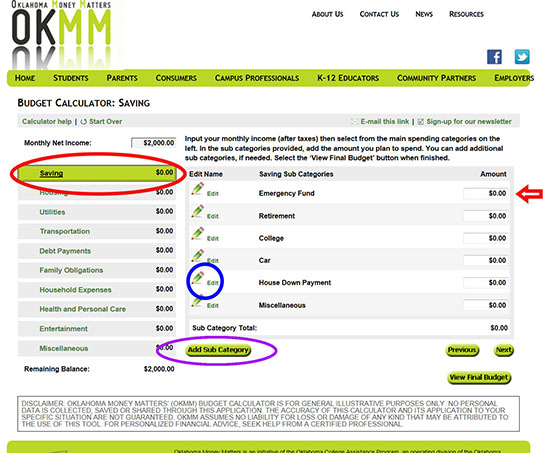
Task: Click the E-mail this link text
Action: click(385, 121)
